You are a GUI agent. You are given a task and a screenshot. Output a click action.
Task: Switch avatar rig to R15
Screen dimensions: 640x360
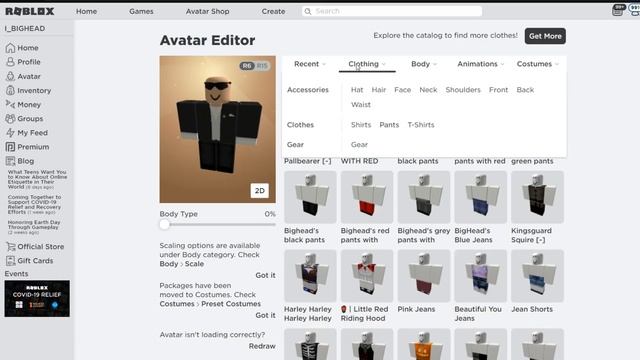tap(262, 66)
